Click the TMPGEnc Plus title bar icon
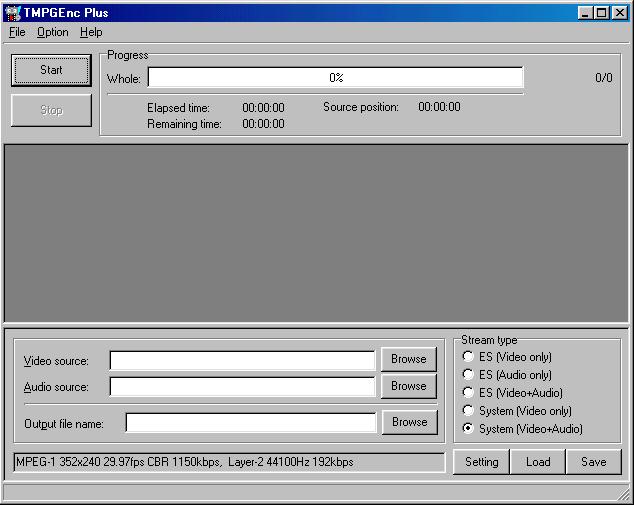634x505 pixels. 12,13
